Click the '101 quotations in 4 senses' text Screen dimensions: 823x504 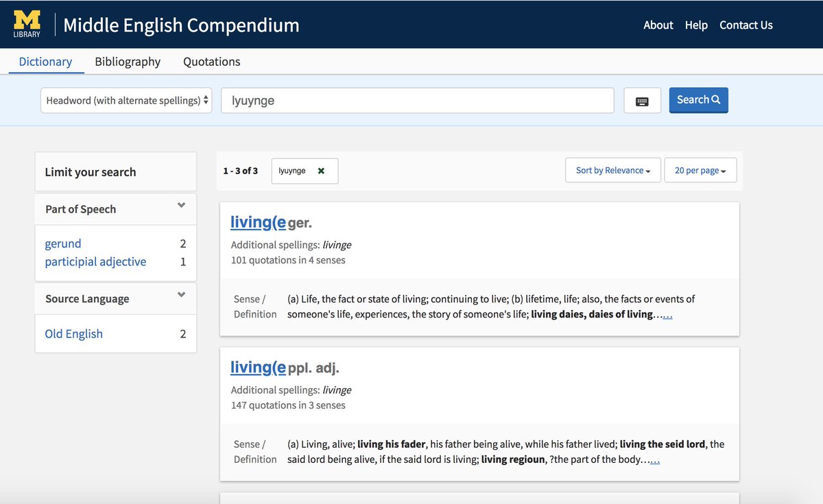click(x=288, y=261)
